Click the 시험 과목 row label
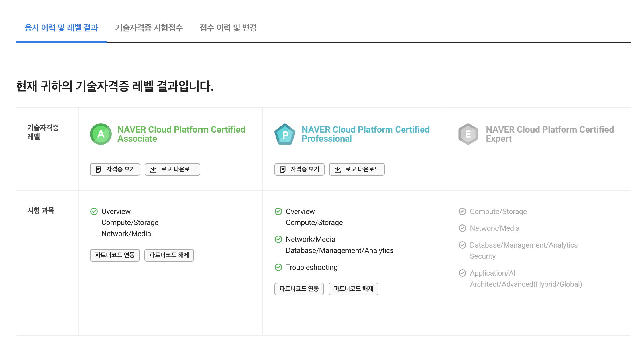644x348 pixels. pos(41,211)
